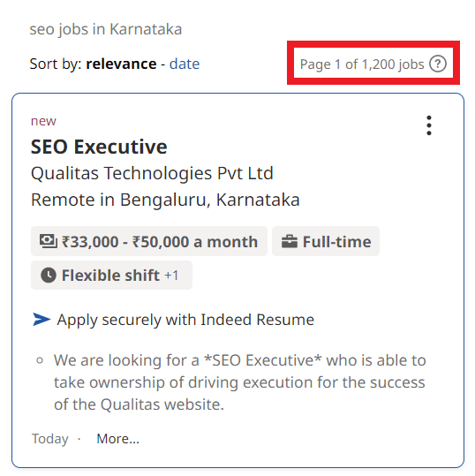475x476 pixels.
Task: Click the Remote in Bengaluru, Karnataka location
Action: (x=165, y=200)
